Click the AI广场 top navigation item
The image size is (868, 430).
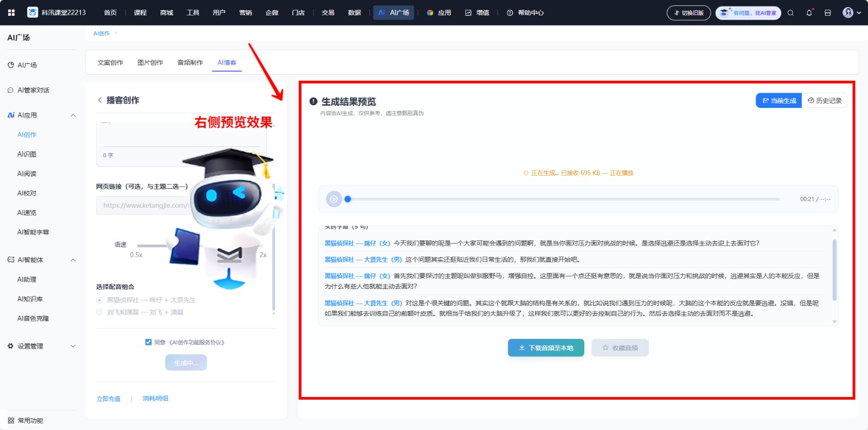[394, 12]
